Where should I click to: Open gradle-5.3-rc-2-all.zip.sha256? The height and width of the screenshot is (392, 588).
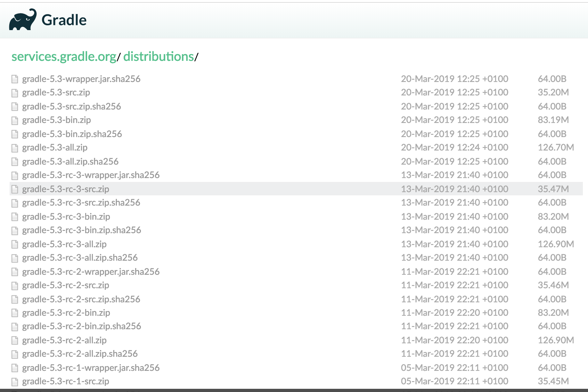coord(80,354)
